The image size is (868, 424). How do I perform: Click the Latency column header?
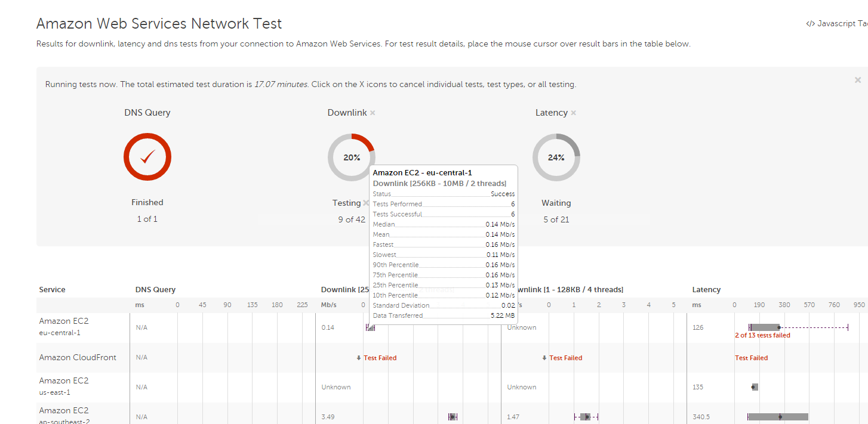[707, 290]
